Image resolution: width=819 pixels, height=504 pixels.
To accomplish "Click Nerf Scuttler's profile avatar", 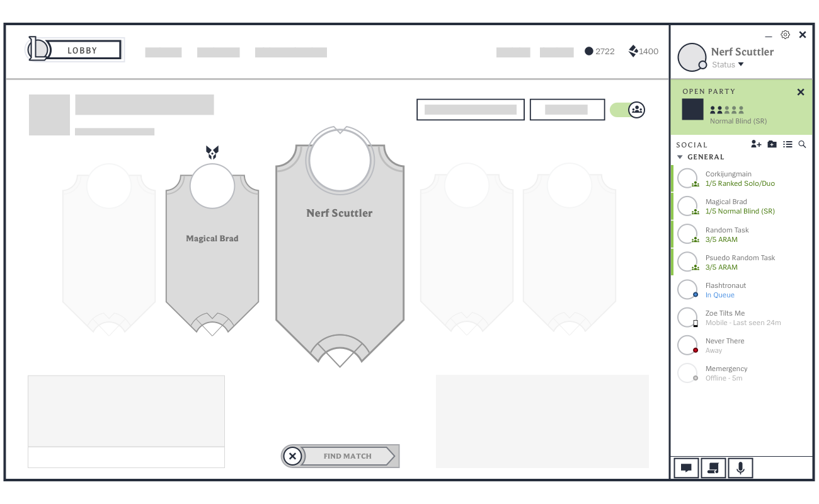I will (691, 57).
